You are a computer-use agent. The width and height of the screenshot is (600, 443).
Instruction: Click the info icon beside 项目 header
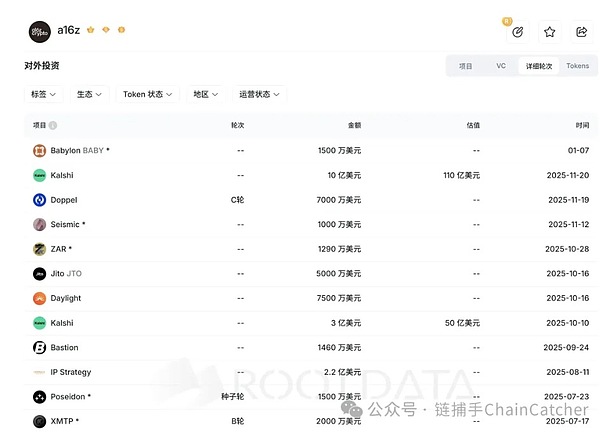pyautogui.click(x=53, y=126)
